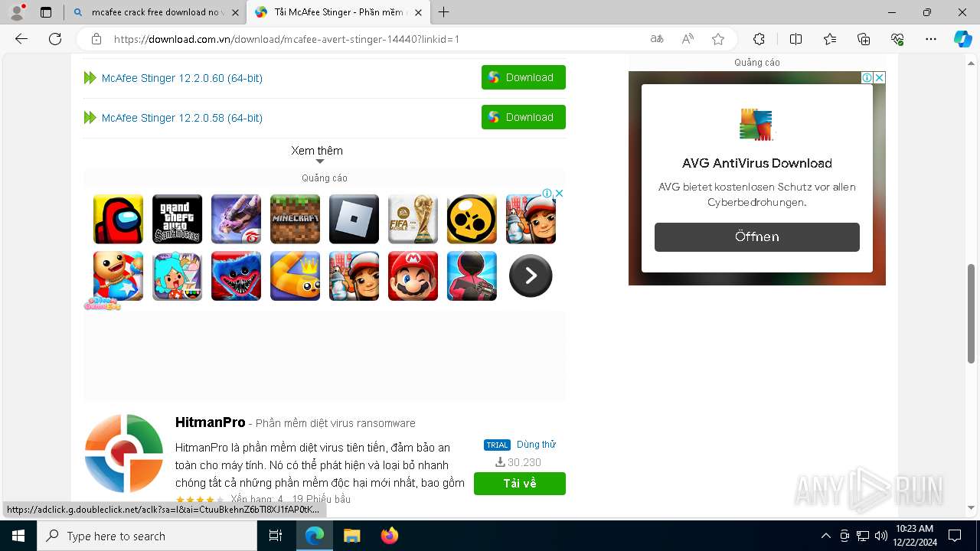Open volume control in system tray
Screen dimensions: 980x551
(880, 536)
